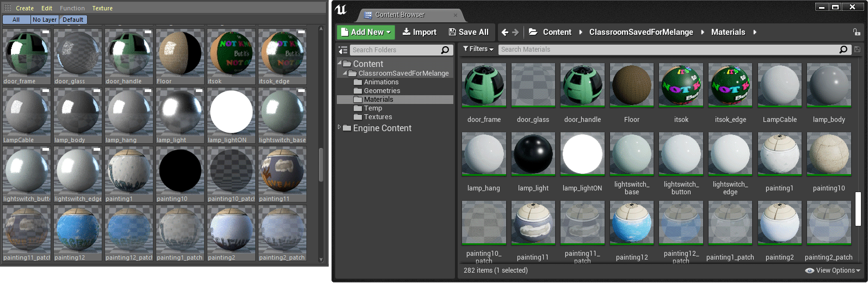
Task: Open the path folder icon before Content
Action: click(x=533, y=32)
